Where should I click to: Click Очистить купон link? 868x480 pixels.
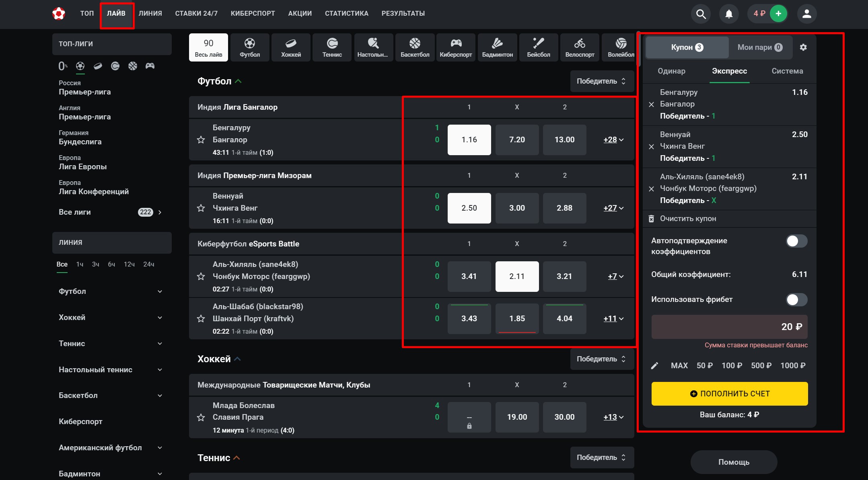point(688,219)
